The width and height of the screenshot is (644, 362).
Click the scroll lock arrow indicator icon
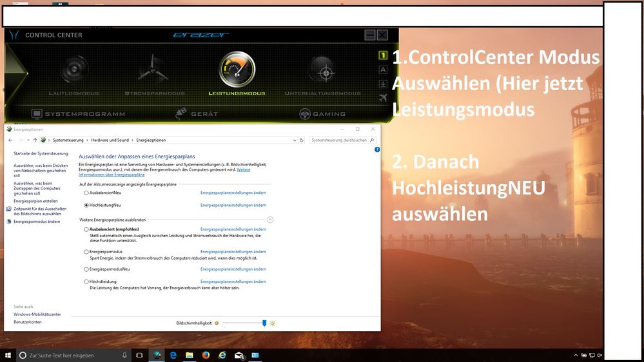coord(383,83)
